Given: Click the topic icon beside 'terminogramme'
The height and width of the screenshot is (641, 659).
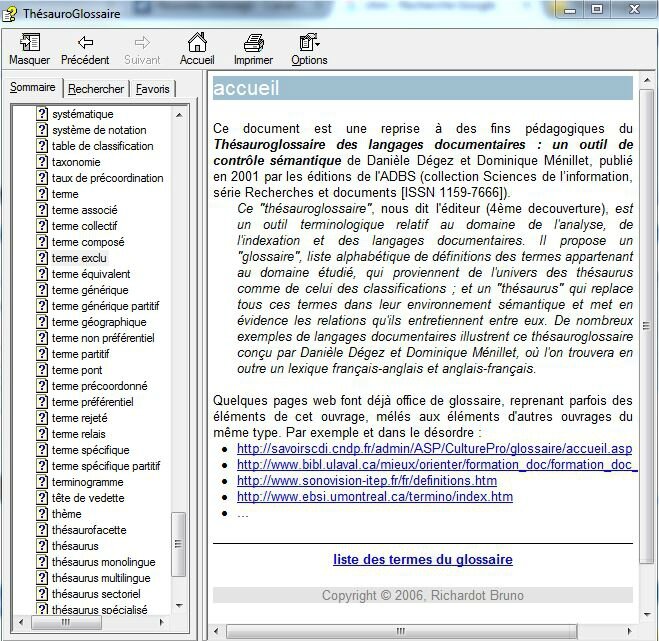Looking at the screenshot, I should coord(42,481).
